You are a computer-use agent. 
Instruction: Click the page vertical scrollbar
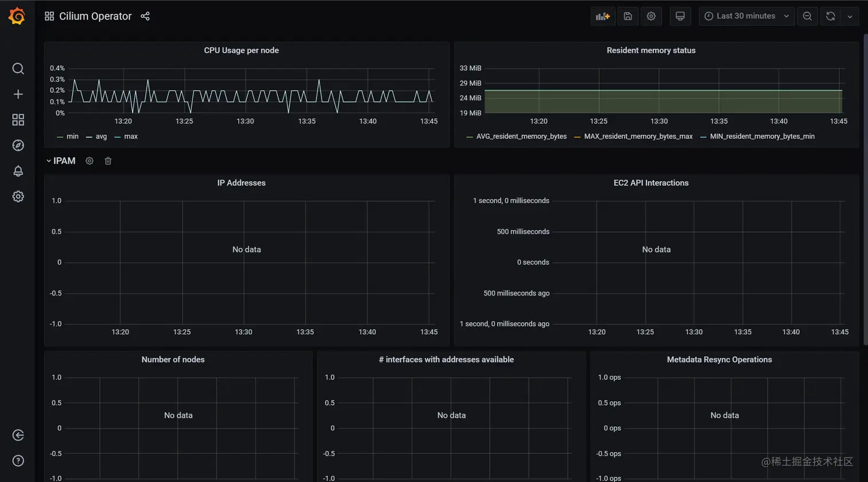point(865,189)
